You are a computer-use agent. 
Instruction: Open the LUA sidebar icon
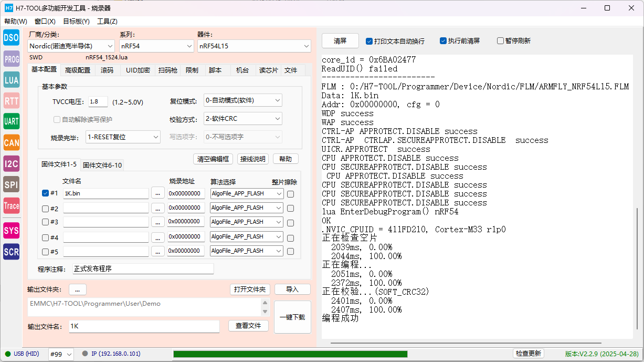pos(12,80)
